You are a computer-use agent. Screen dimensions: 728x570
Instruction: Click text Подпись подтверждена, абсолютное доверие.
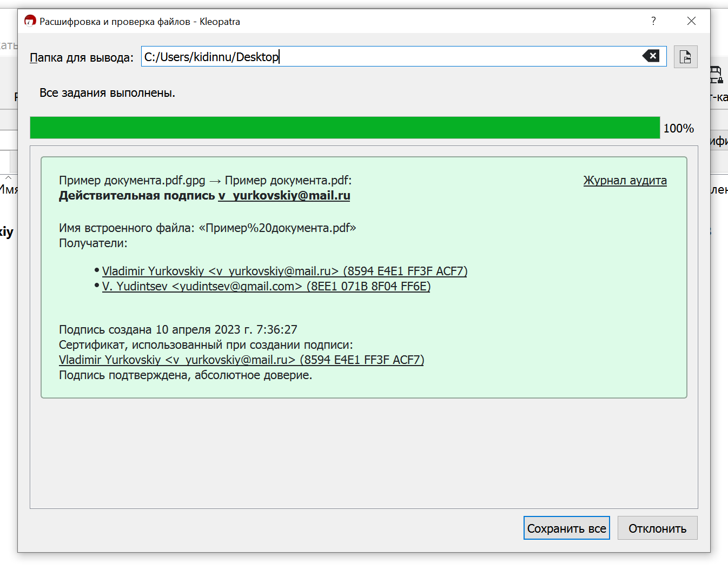(186, 375)
